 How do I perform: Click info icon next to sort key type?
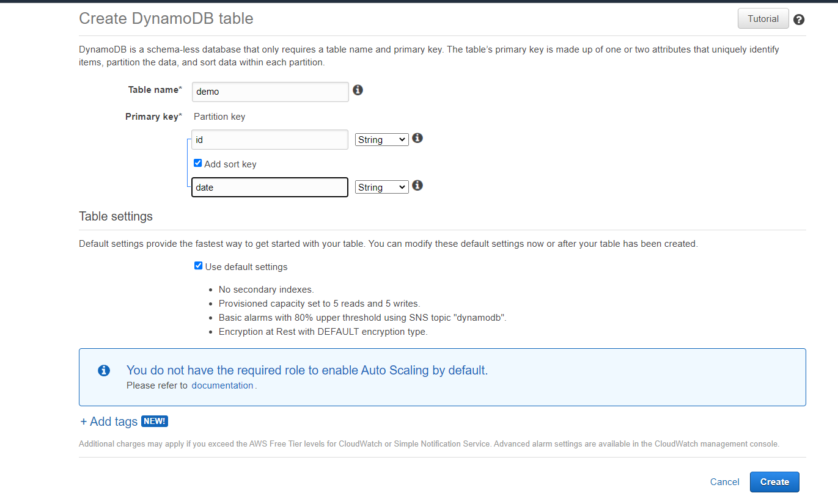(417, 185)
